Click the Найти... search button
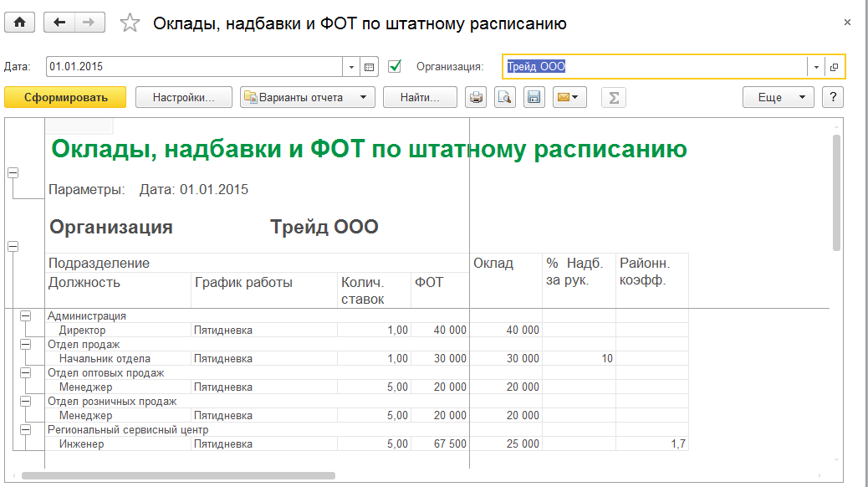The width and height of the screenshot is (868, 487). click(x=420, y=98)
